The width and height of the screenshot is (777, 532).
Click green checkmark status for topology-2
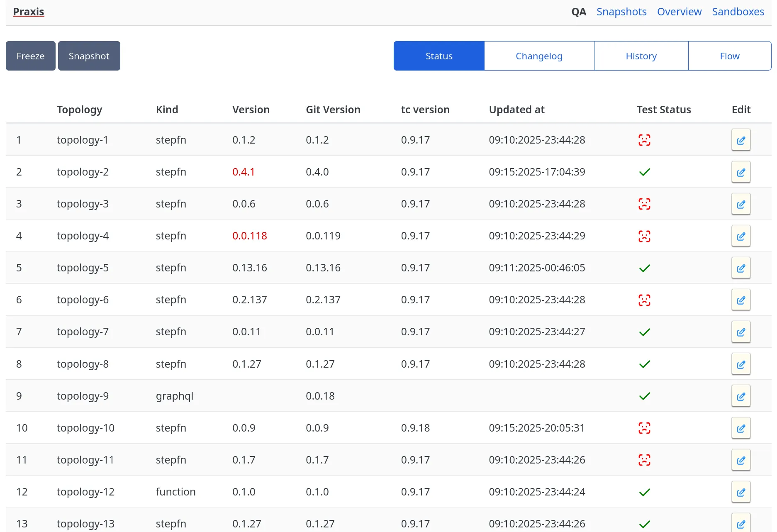tap(644, 172)
